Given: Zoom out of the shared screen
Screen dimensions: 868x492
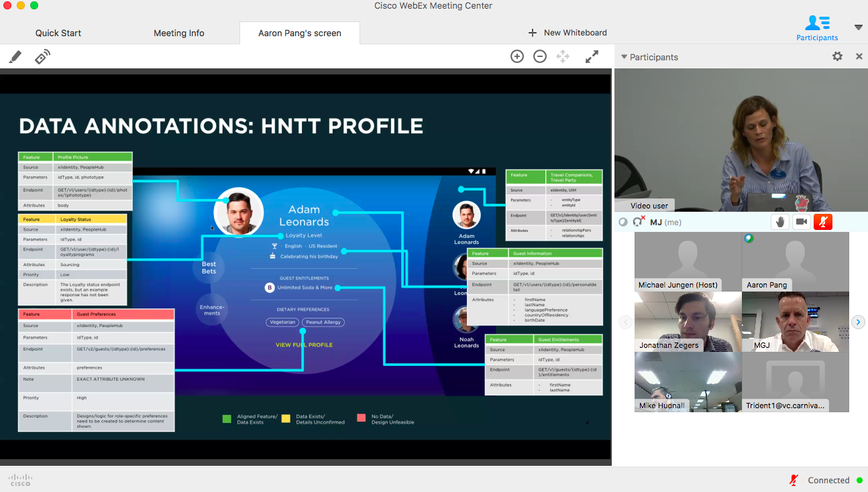Looking at the screenshot, I should 540,56.
